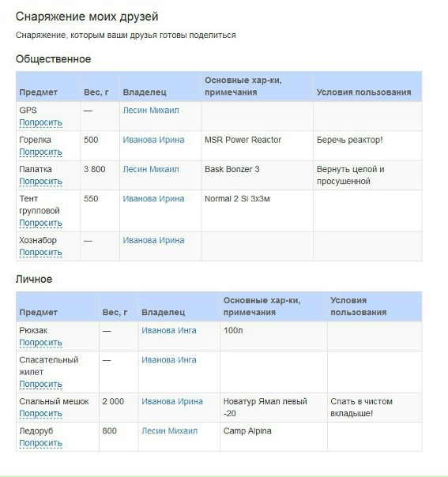
Task: Select weight value "550" for Тент групповой
Action: pyautogui.click(x=91, y=199)
